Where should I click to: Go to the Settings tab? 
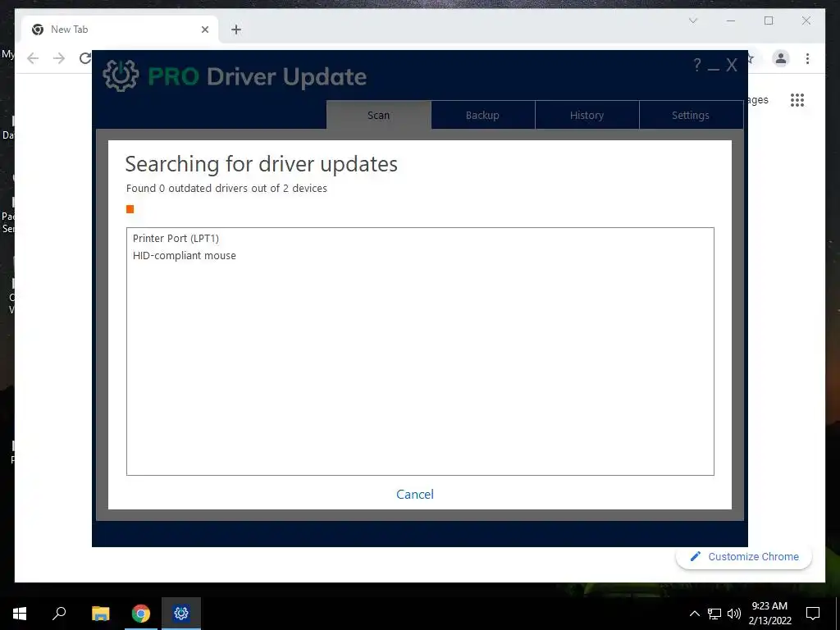click(x=691, y=115)
